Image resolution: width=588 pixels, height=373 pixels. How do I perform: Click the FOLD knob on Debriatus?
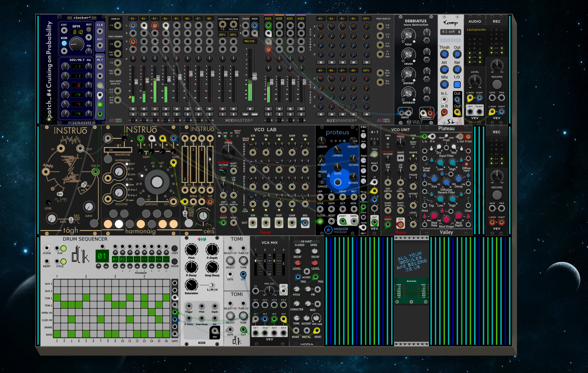[x=408, y=35]
